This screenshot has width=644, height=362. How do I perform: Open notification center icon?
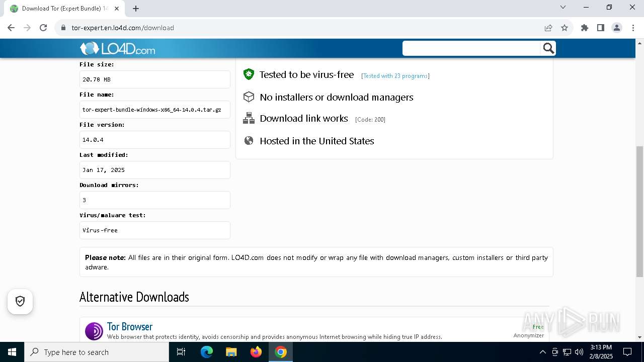click(627, 352)
